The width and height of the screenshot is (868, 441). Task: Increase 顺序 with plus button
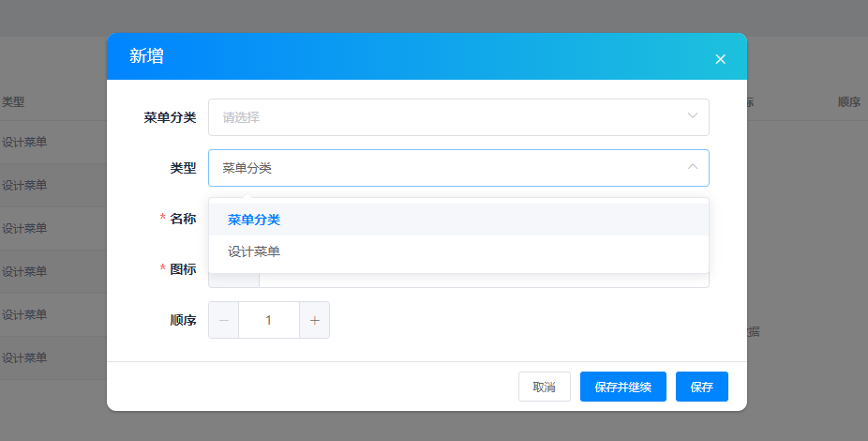tap(314, 320)
